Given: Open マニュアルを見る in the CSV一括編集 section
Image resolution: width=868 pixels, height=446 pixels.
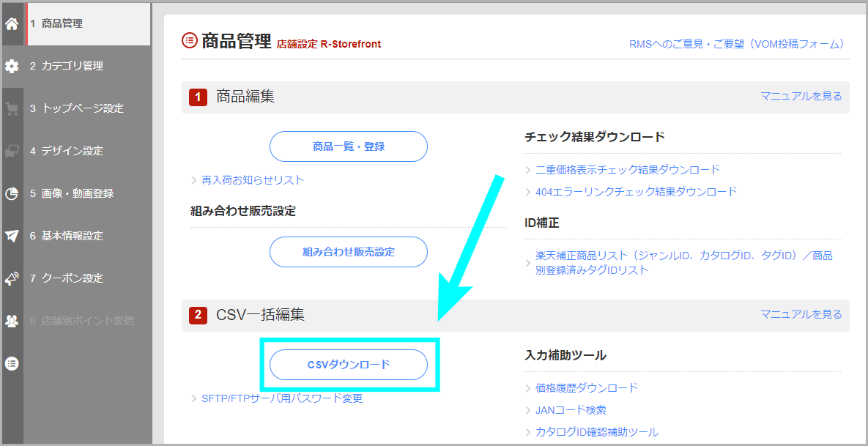Looking at the screenshot, I should click(x=801, y=314).
